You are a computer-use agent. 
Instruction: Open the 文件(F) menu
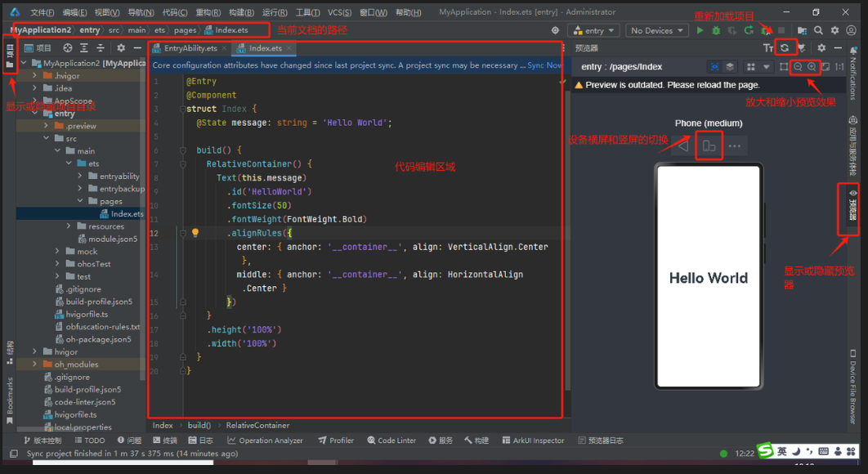(42, 12)
